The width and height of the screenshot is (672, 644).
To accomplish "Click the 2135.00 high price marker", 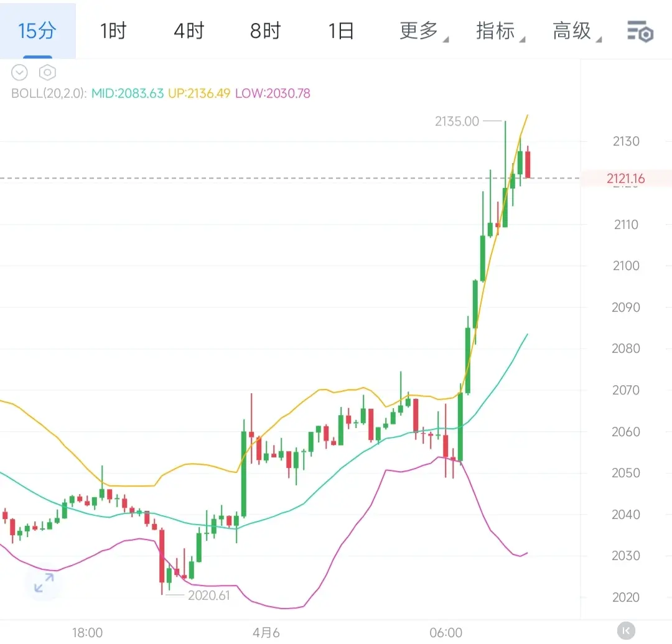I will [x=457, y=121].
